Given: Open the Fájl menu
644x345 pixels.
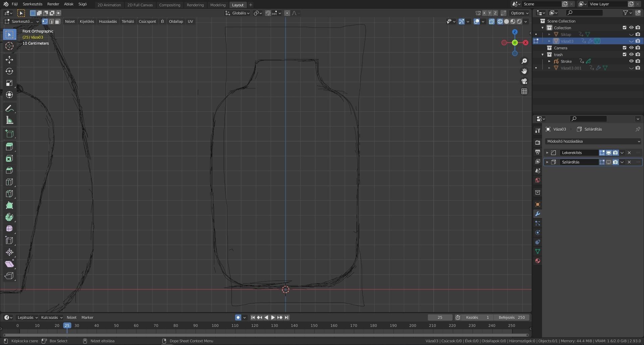Looking at the screenshot, I should (15, 4).
